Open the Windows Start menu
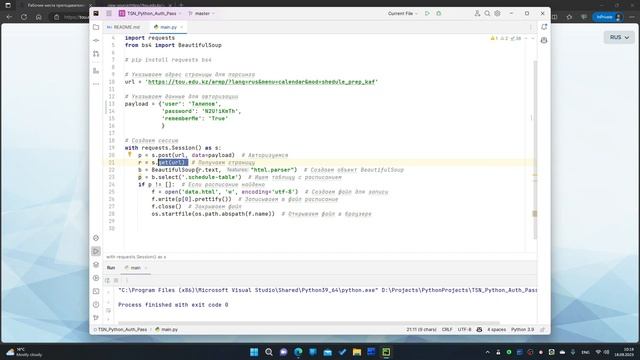The image size is (640, 360). point(254,352)
